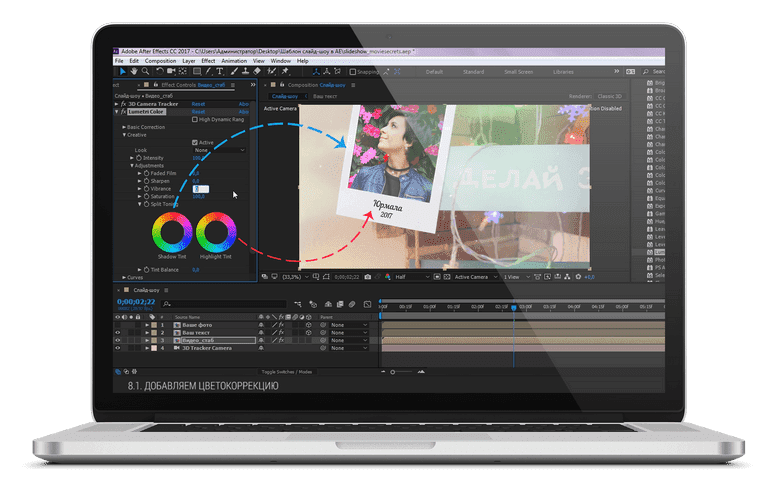
Task: Hide the 3D Tracker Camera layer
Action: (x=118, y=348)
